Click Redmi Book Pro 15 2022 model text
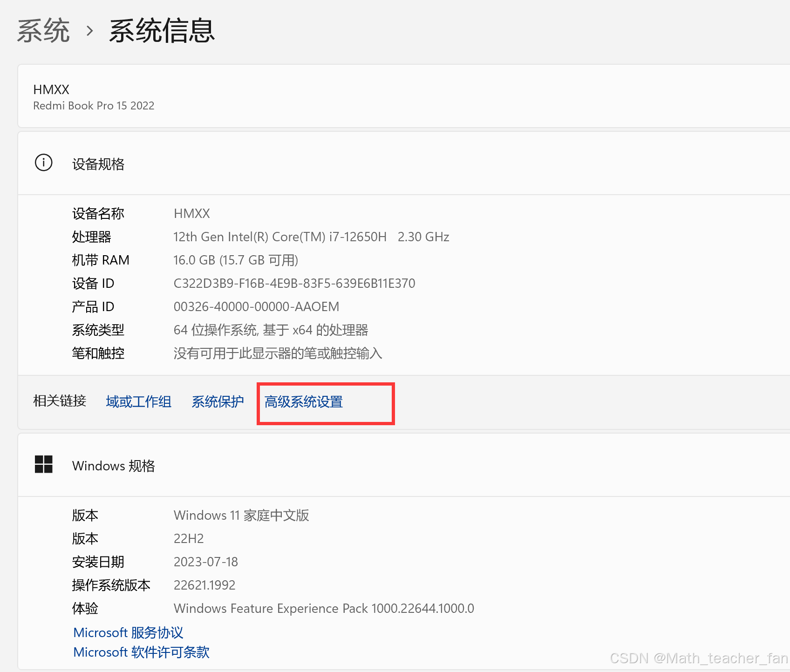 pyautogui.click(x=94, y=106)
